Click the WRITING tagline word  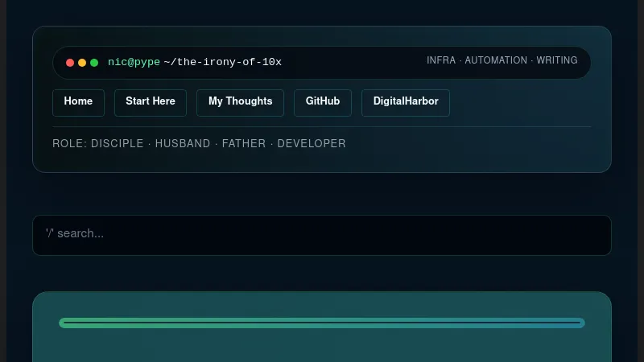[x=557, y=60]
